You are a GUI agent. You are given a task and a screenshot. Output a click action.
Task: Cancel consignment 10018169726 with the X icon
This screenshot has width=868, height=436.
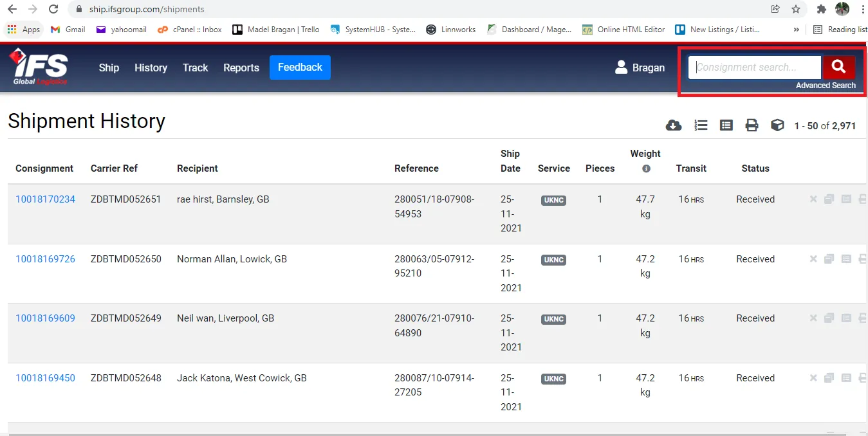813,259
